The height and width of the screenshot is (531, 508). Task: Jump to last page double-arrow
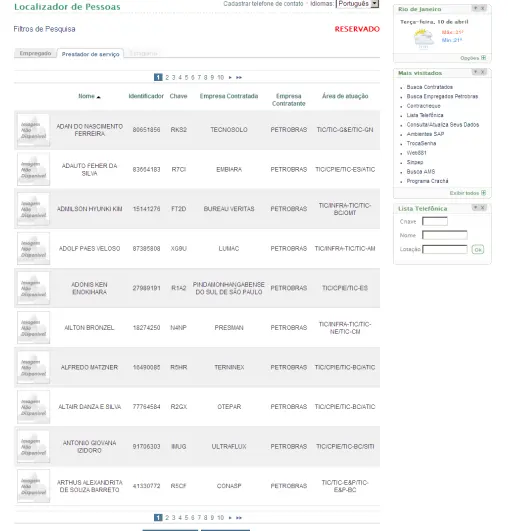point(239,78)
